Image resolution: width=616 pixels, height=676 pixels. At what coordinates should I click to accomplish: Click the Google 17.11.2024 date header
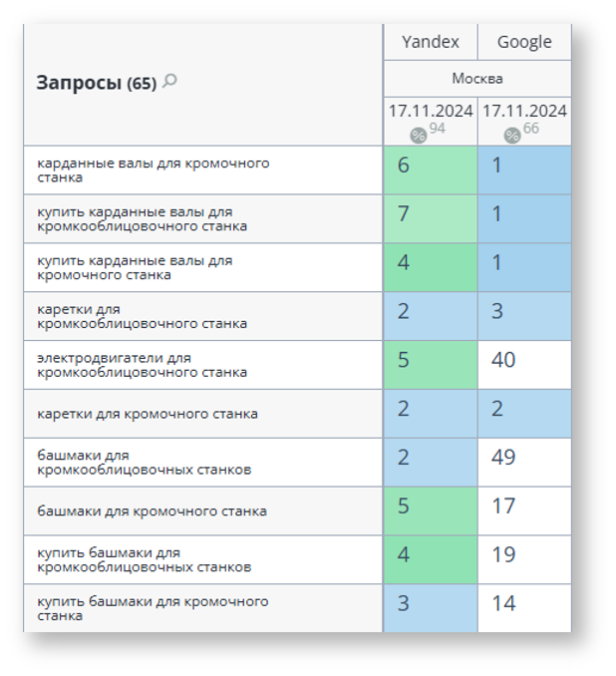click(524, 111)
